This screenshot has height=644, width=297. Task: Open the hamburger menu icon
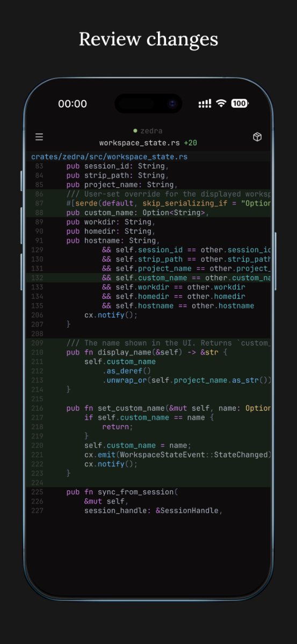39,137
